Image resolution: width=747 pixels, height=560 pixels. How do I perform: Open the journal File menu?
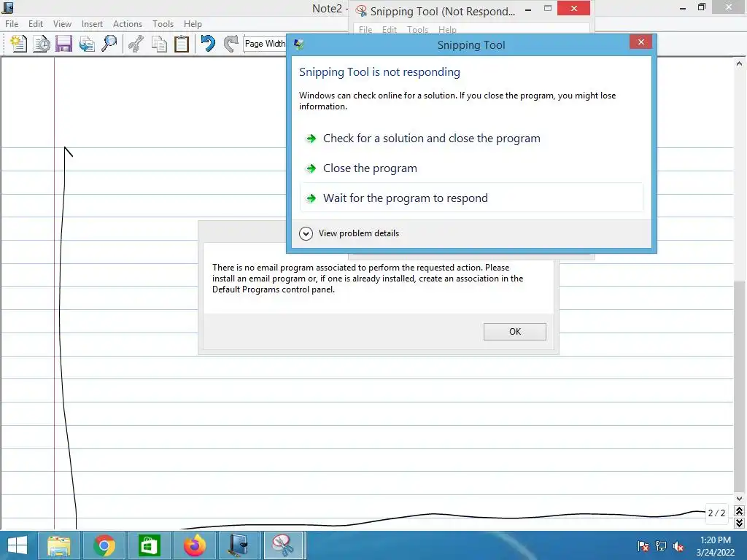[12, 24]
